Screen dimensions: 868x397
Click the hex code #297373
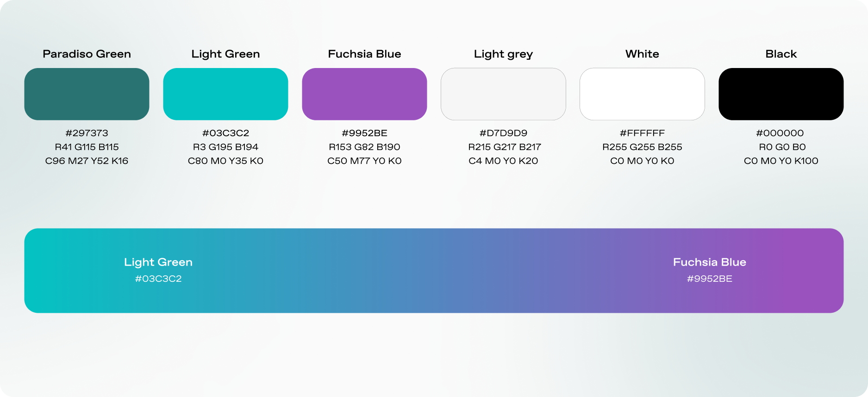pyautogui.click(x=87, y=133)
